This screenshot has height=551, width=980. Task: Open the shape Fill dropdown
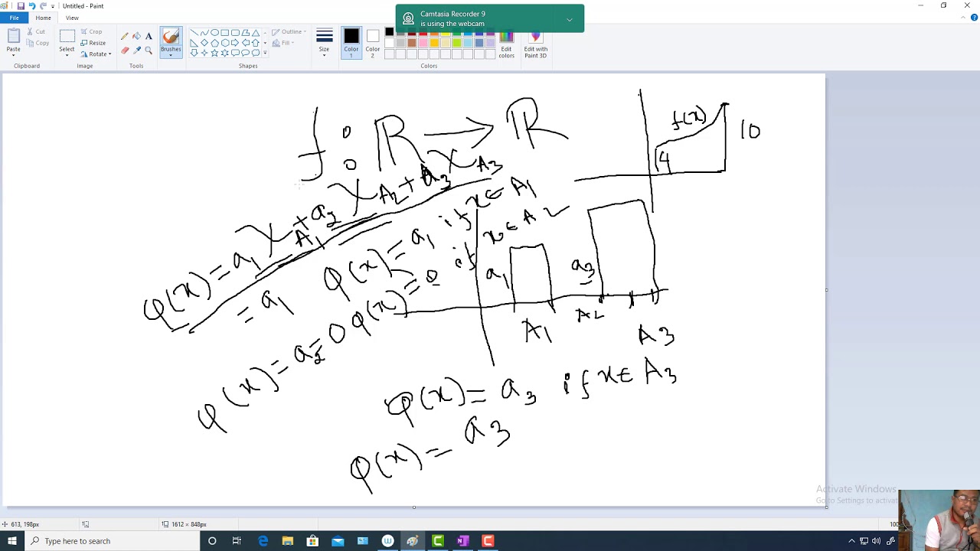point(284,43)
